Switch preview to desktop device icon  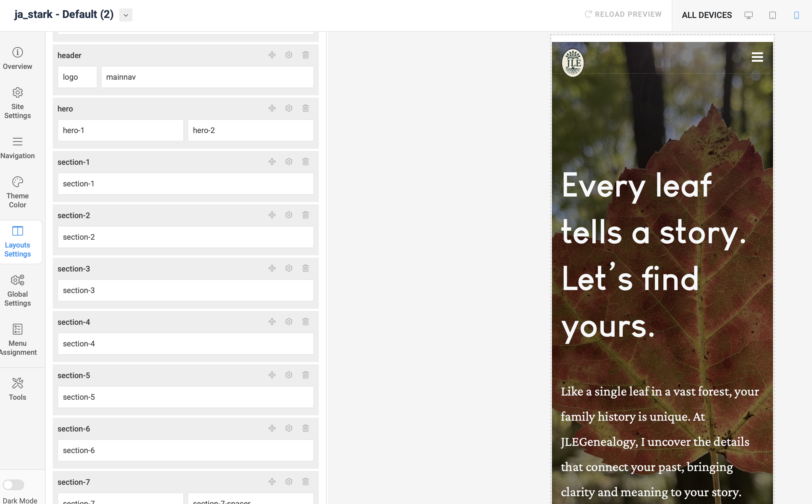click(748, 15)
